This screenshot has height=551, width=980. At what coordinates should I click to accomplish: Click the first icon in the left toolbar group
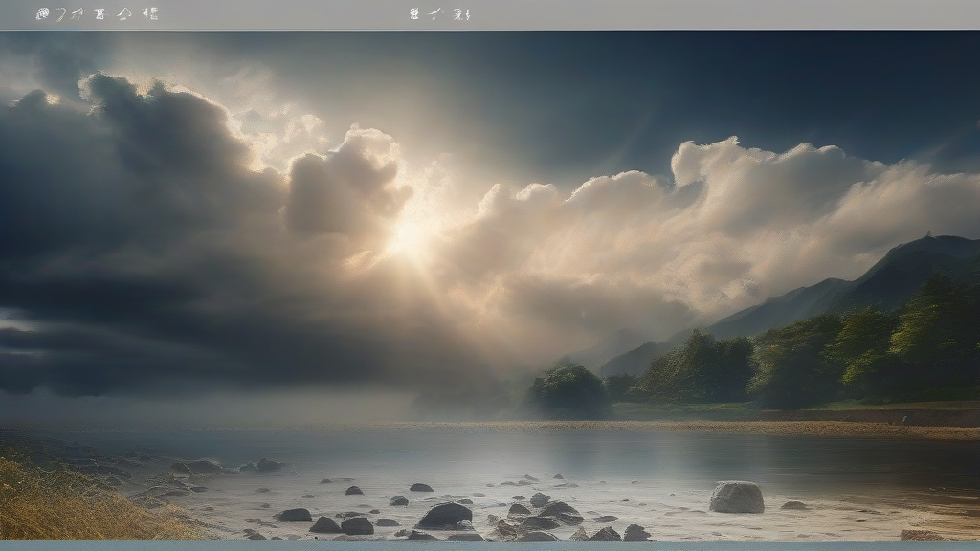click(x=42, y=13)
